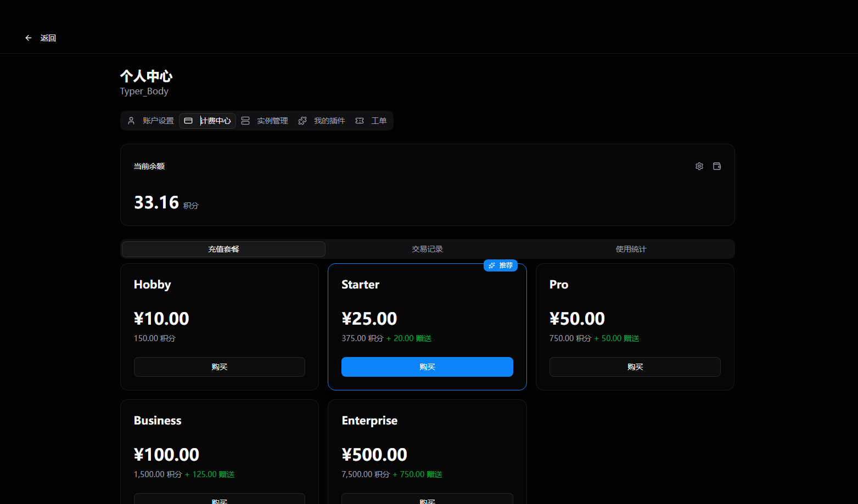Click the ¥500.00 price
Image resolution: width=858 pixels, height=504 pixels.
coord(374,455)
